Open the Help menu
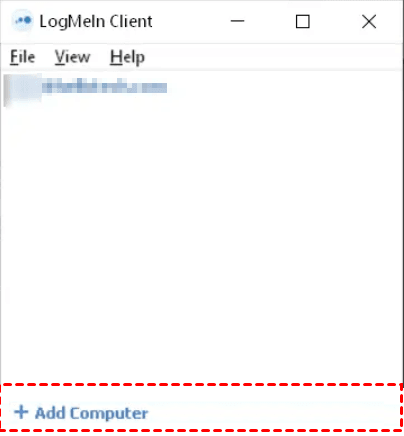This screenshot has height=436, width=404. tap(127, 57)
